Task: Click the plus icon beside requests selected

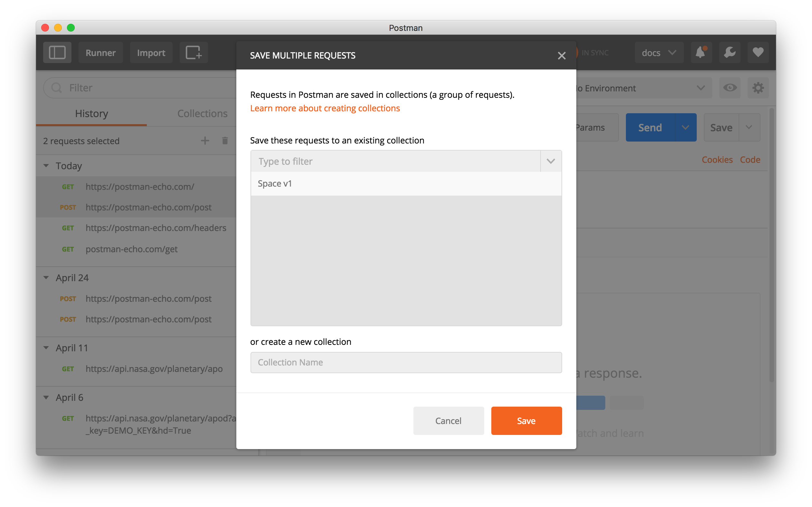Action: (x=205, y=141)
